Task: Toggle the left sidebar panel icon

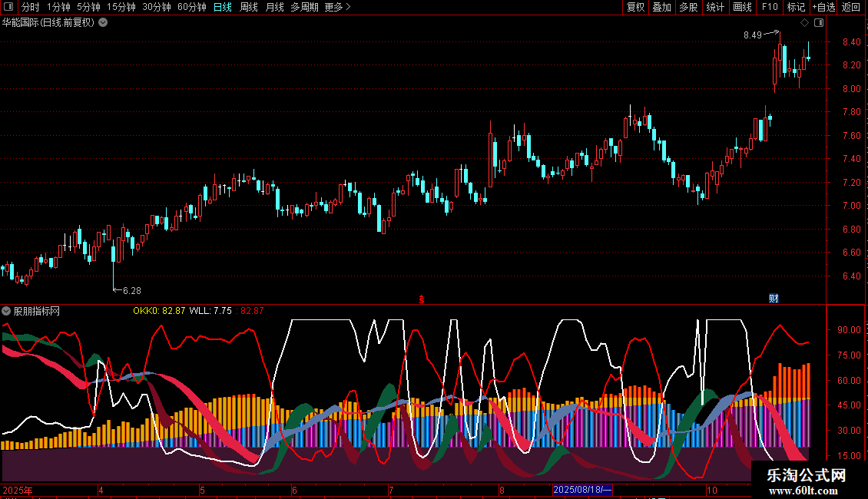Action: point(8,7)
